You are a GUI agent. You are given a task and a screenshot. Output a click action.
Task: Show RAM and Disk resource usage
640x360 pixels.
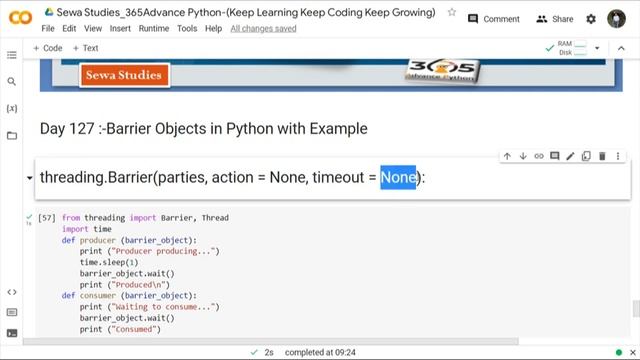coord(566,48)
